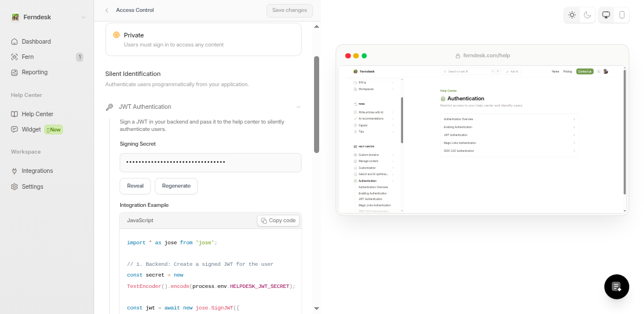644x314 pixels.
Task: Click the preview page scrollbar thumb
Action: pos(625,131)
